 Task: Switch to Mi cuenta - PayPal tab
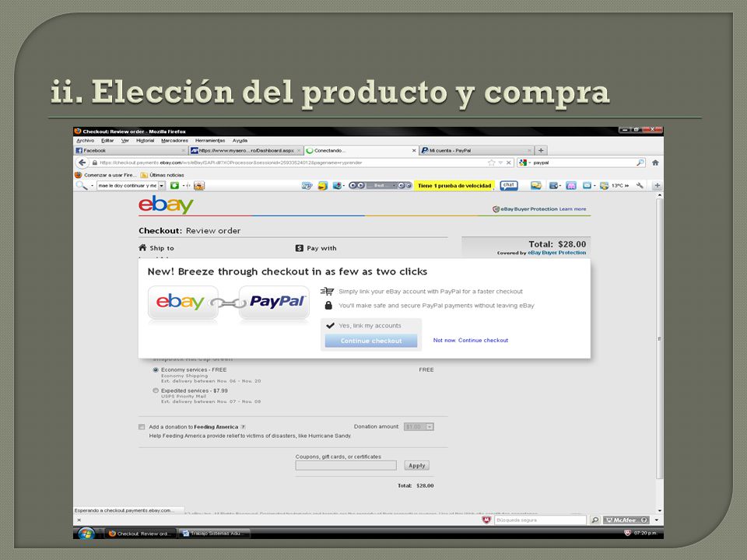tap(476, 150)
